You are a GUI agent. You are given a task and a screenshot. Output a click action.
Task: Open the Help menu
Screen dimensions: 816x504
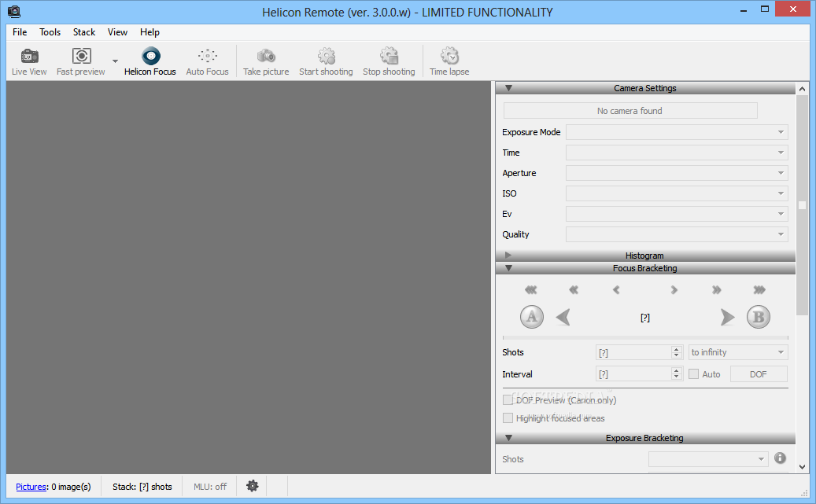tap(150, 32)
